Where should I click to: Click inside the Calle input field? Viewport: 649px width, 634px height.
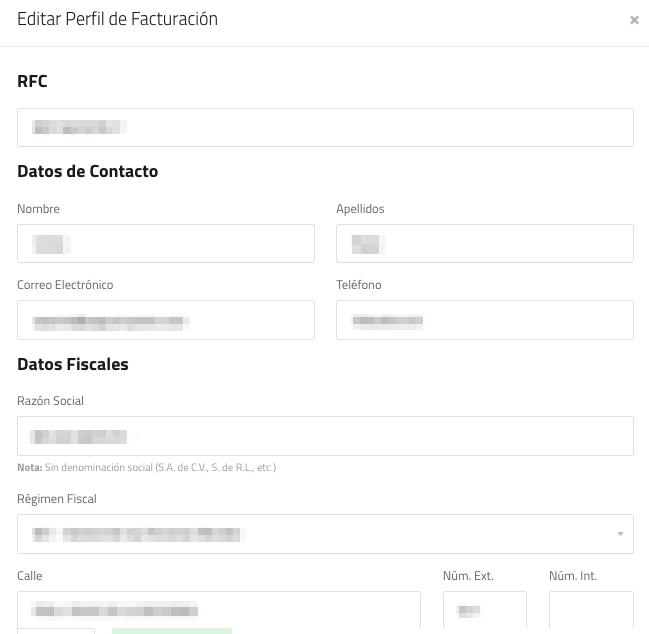coord(218,610)
